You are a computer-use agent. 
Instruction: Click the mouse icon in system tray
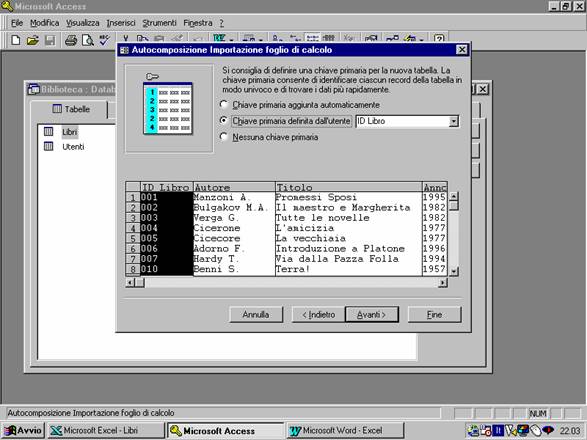[x=536, y=430]
